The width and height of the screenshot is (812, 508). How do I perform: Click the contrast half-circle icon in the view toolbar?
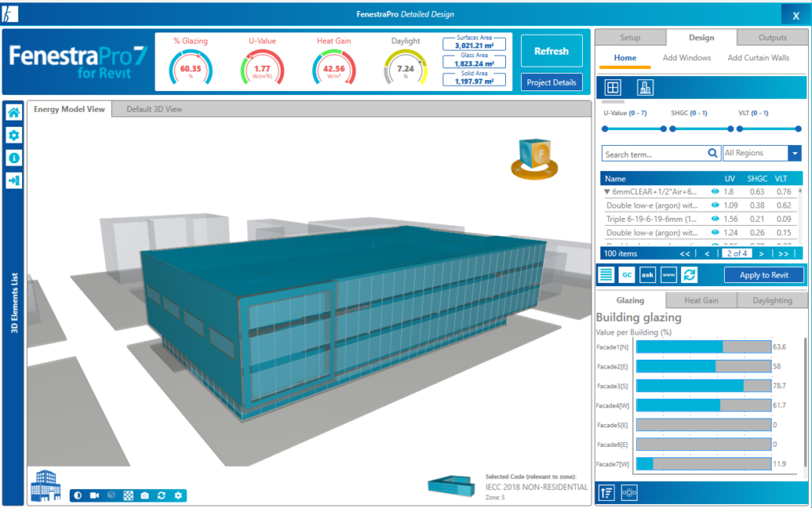pos(78,495)
